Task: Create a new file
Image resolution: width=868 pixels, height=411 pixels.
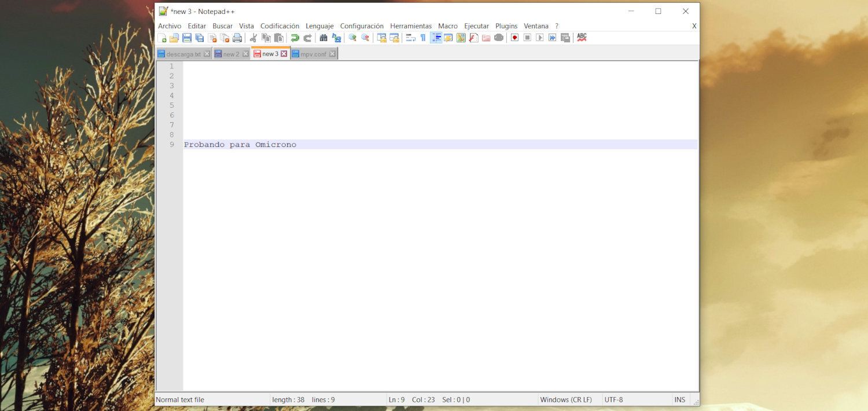Action: pyautogui.click(x=164, y=38)
